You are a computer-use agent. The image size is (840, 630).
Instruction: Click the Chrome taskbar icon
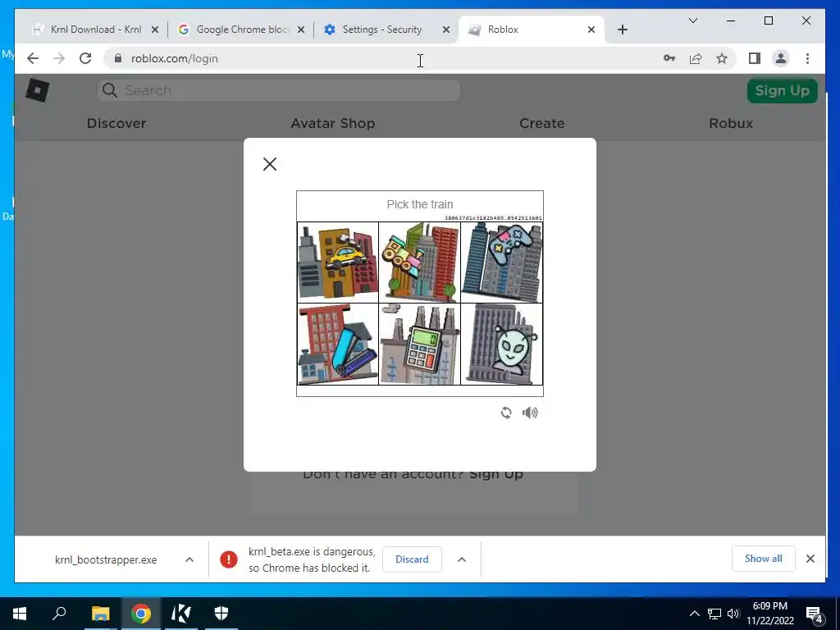coord(141,614)
